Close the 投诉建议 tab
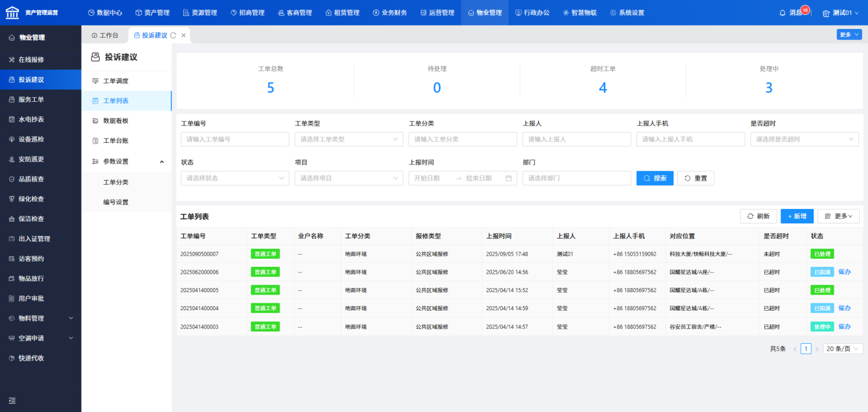868x412 pixels. click(x=183, y=35)
